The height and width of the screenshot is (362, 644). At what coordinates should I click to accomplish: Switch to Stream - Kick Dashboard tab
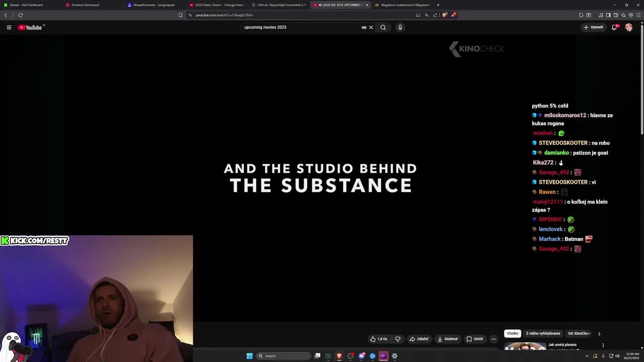31,5
